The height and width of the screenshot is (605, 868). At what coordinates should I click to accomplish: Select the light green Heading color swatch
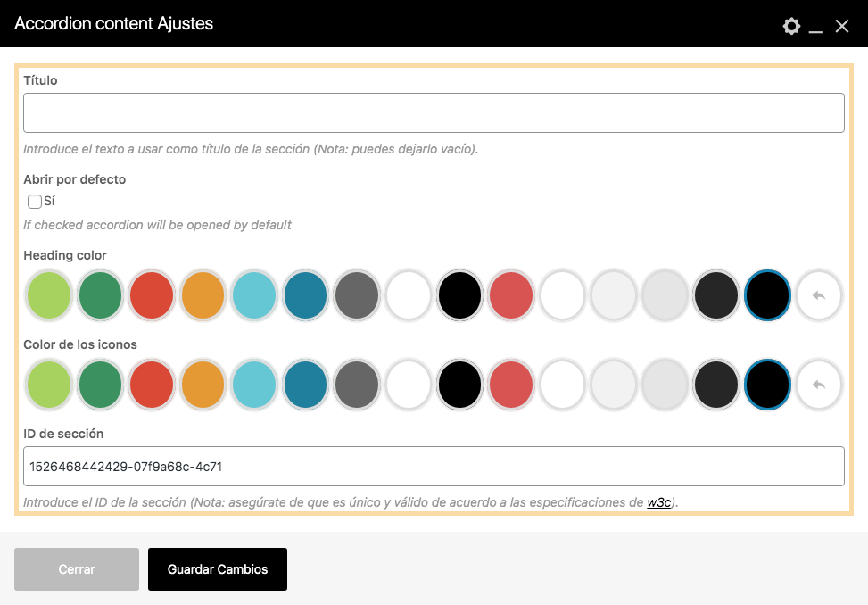pos(48,295)
